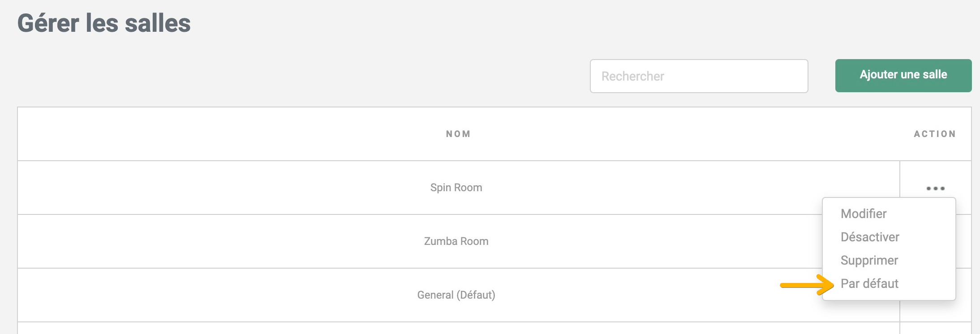Click the Spin Room action cell beside the dots
Image resolution: width=980 pixels, height=334 pixels.
[914, 179]
